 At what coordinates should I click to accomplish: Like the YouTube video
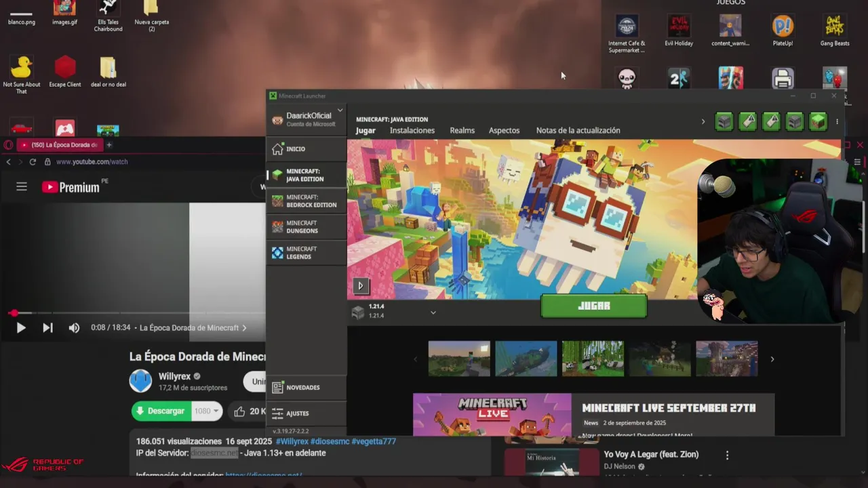[248, 411]
